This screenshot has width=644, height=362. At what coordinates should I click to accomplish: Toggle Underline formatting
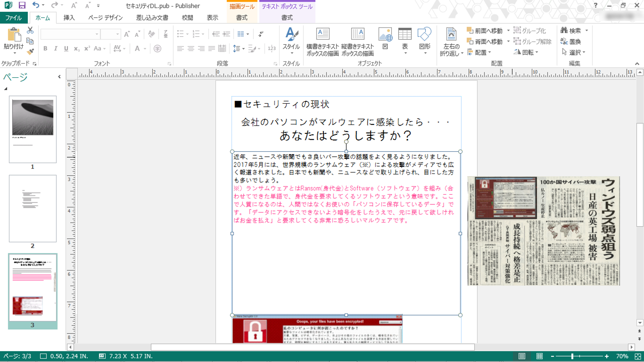pyautogui.click(x=66, y=49)
